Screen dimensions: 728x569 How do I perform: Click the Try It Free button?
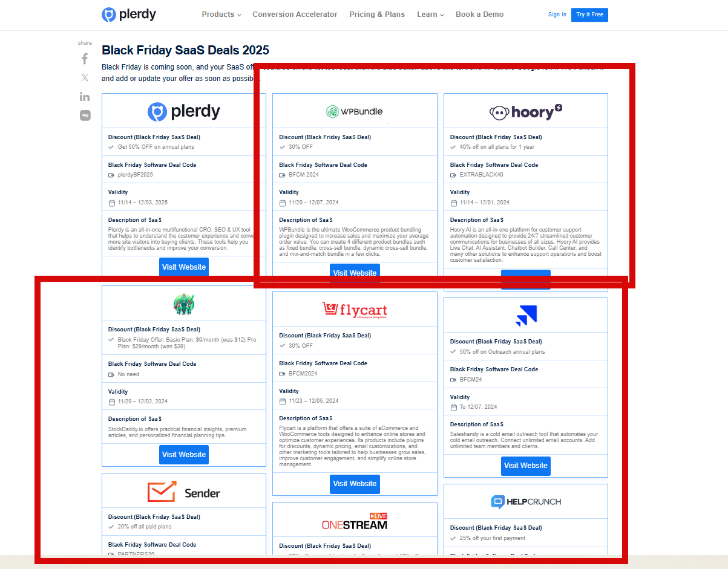tap(589, 15)
